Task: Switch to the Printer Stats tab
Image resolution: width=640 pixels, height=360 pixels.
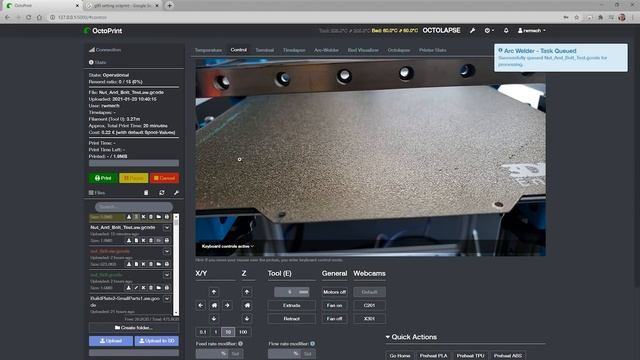Action: point(433,50)
